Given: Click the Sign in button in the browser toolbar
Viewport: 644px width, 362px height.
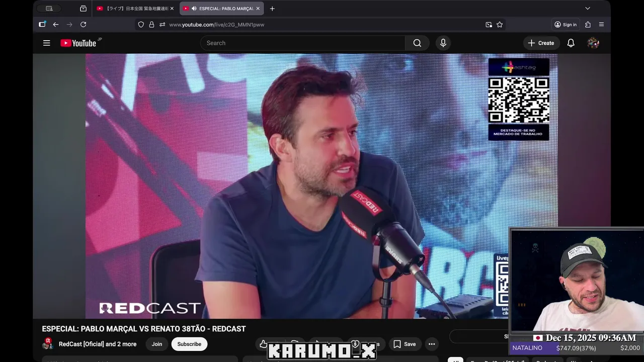Looking at the screenshot, I should point(566,24).
